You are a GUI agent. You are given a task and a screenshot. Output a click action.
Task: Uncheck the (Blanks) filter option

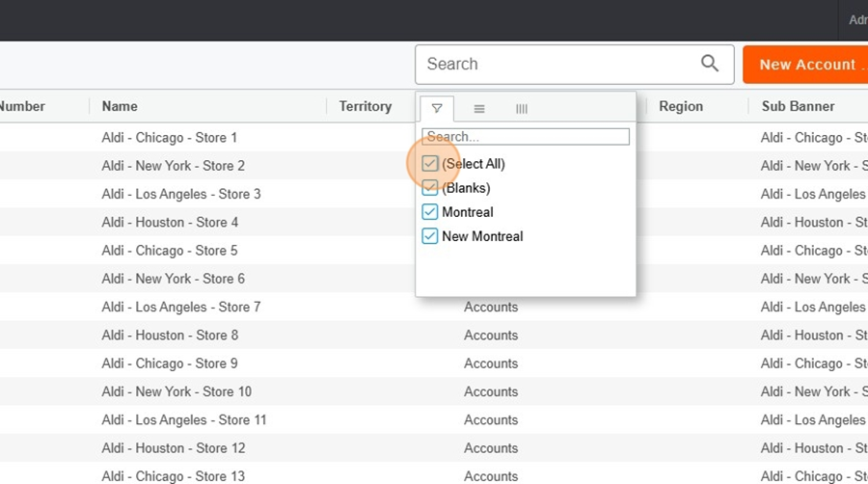pos(429,188)
